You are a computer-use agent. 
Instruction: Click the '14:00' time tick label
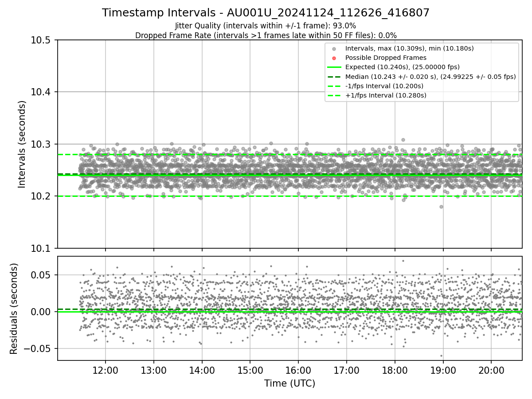tap(202, 370)
